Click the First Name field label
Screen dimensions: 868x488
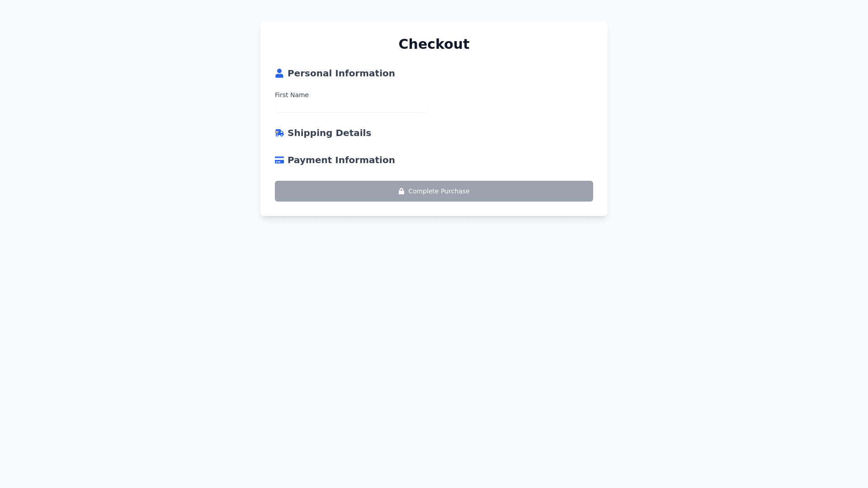click(x=292, y=95)
